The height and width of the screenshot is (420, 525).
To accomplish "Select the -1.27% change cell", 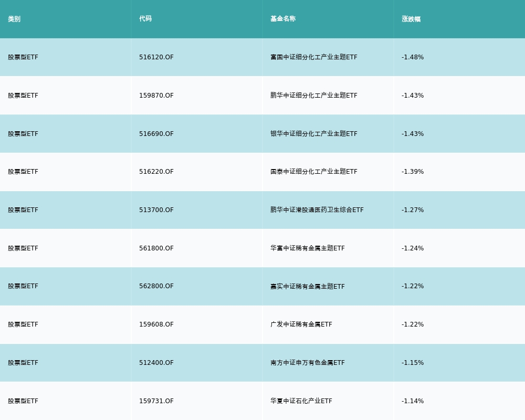I will coord(413,210).
